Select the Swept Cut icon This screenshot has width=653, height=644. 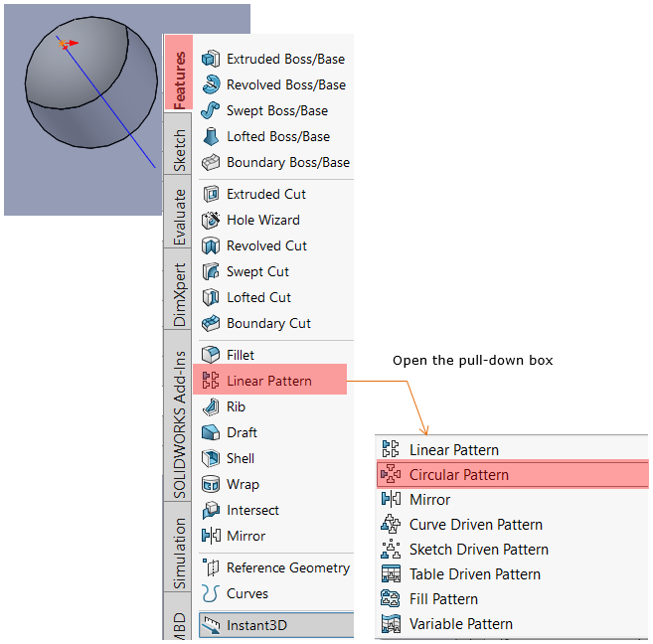pyautogui.click(x=211, y=271)
